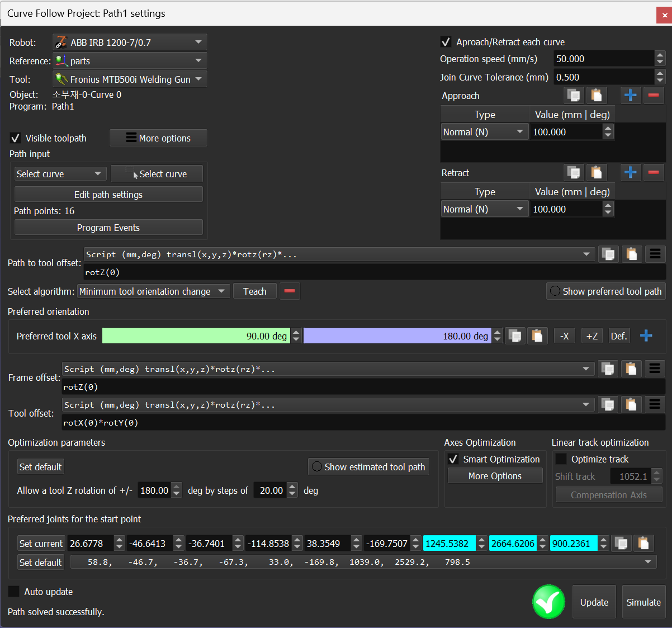Click the blue plus icon in Approach section
Screen dimensions: 672x628
coord(630,96)
